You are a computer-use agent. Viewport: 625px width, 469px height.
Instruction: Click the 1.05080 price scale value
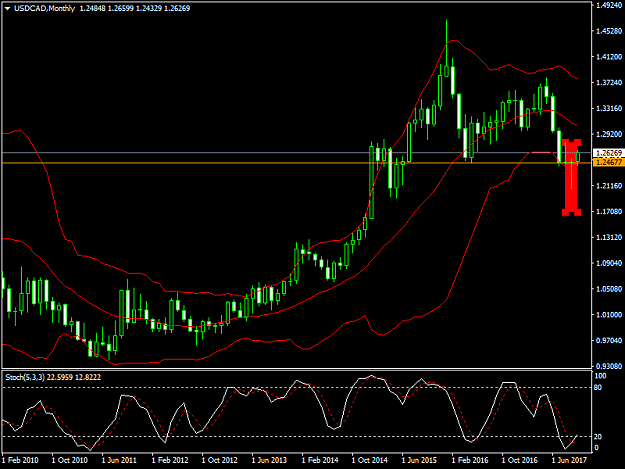pos(609,289)
